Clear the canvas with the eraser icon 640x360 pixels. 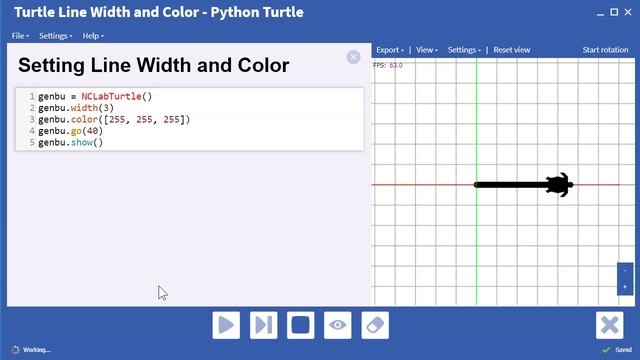point(375,325)
